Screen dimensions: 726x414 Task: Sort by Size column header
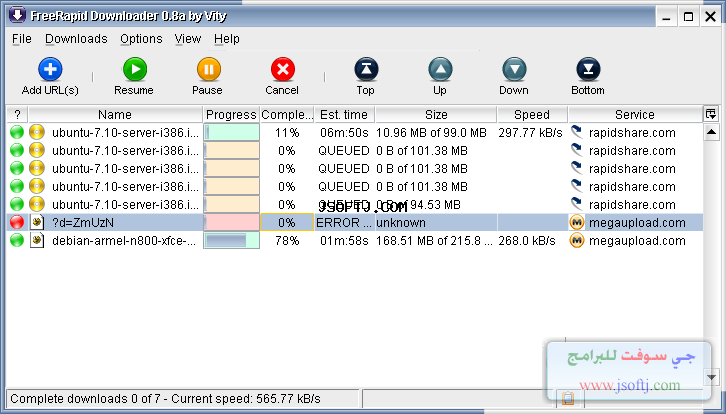[436, 114]
